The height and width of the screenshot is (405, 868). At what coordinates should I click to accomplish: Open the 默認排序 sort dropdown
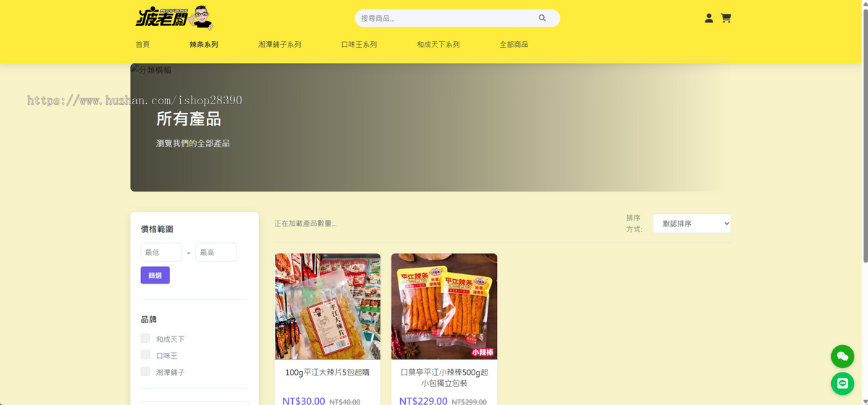(x=692, y=223)
